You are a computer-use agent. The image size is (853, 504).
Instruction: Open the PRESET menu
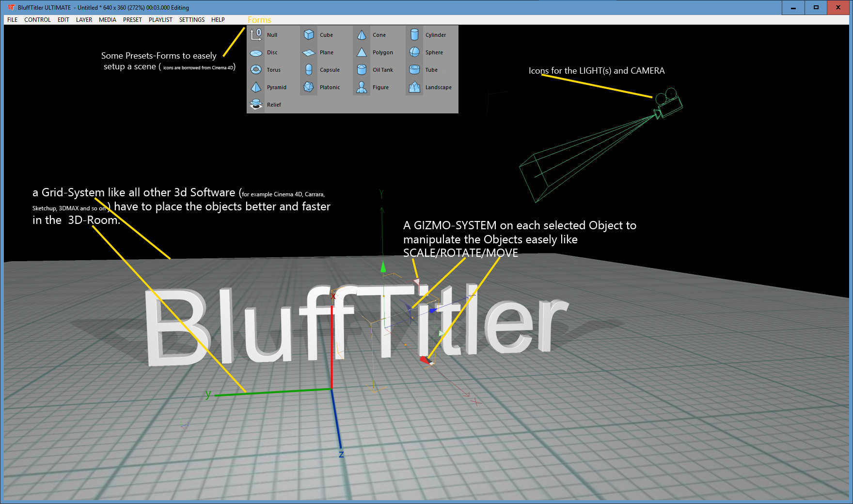[x=132, y=20]
